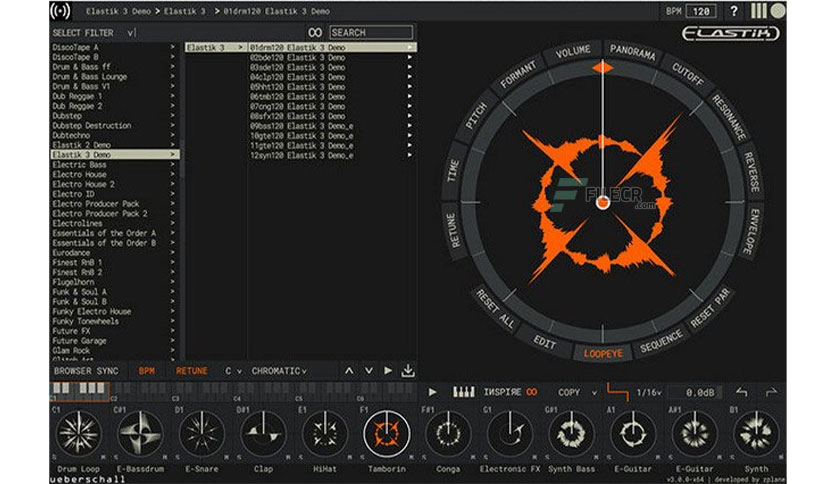Switch to the SEQUENCE mode on the wheel

coord(661,342)
